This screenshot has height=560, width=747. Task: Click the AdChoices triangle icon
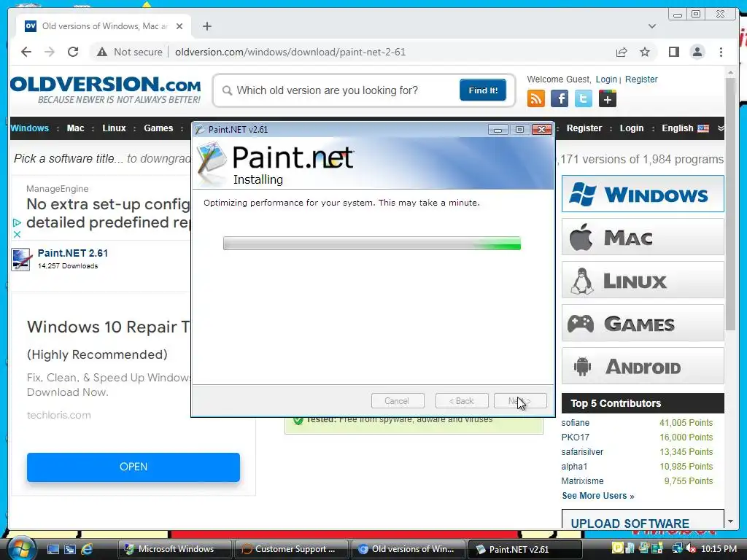pyautogui.click(x=17, y=222)
